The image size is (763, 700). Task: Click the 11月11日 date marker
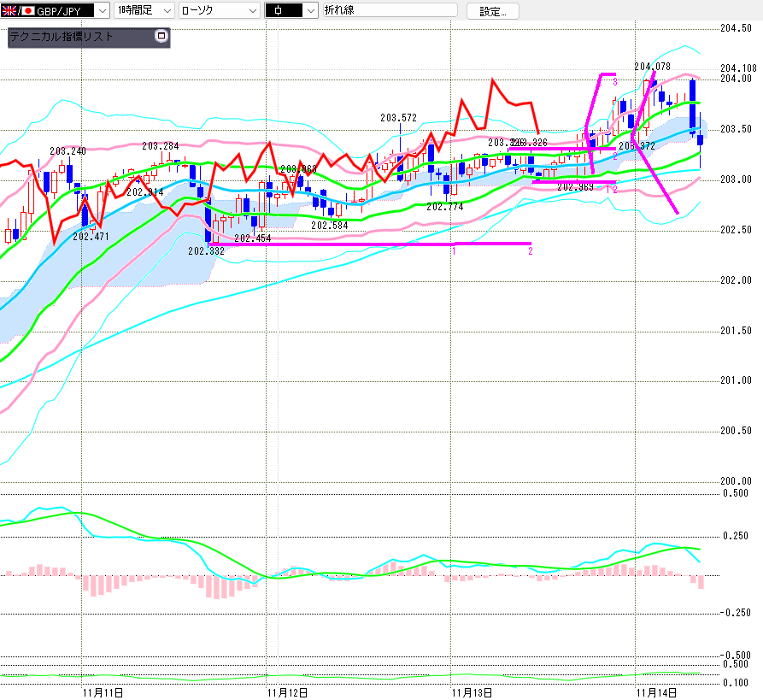(103, 691)
